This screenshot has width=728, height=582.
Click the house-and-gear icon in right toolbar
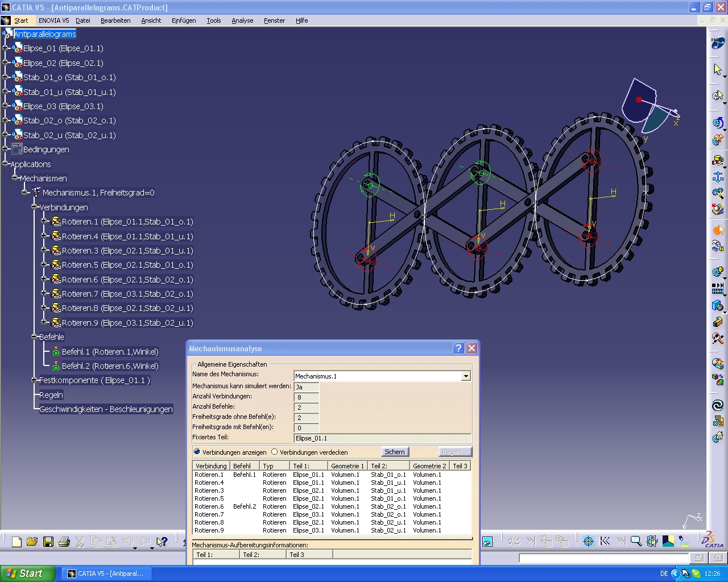718,437
